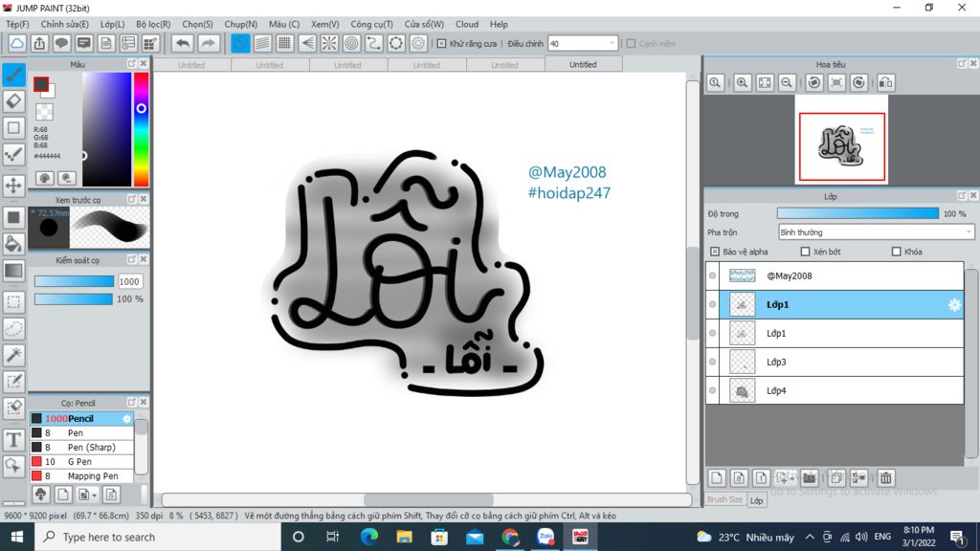Image resolution: width=980 pixels, height=551 pixels.
Task: Select the Bucket fill tool
Action: 13,244
